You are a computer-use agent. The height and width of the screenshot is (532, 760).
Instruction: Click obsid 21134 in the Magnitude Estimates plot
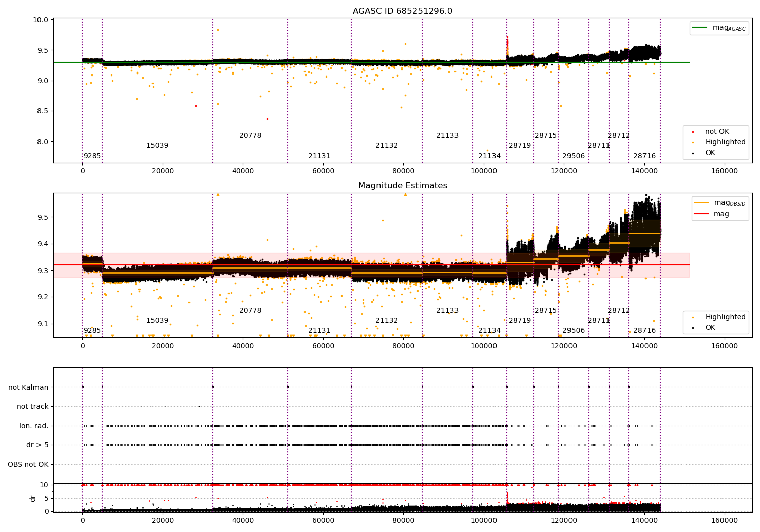pyautogui.click(x=489, y=331)
